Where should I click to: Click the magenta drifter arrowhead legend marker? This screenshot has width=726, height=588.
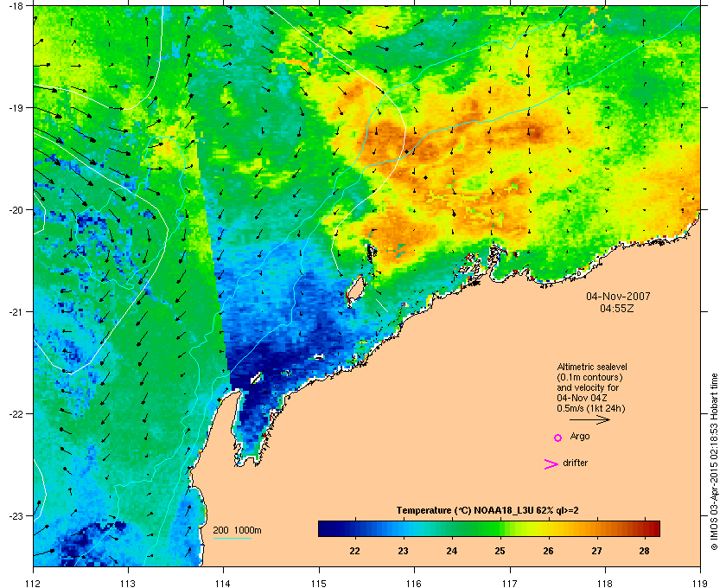(551, 464)
